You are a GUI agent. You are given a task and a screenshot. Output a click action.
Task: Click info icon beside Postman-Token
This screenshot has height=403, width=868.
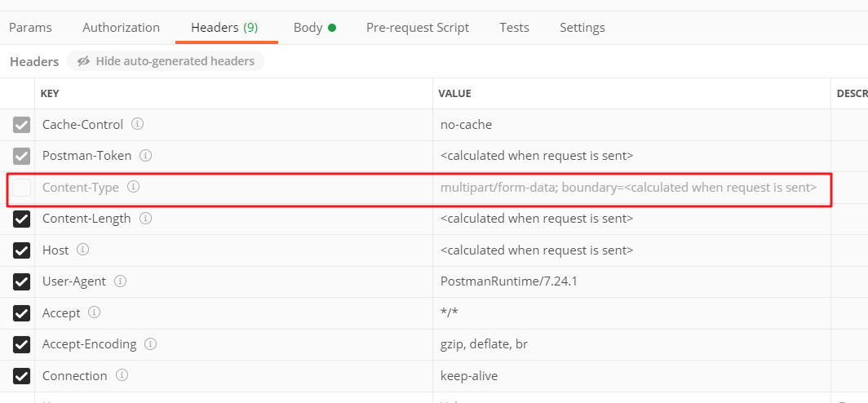[145, 156]
